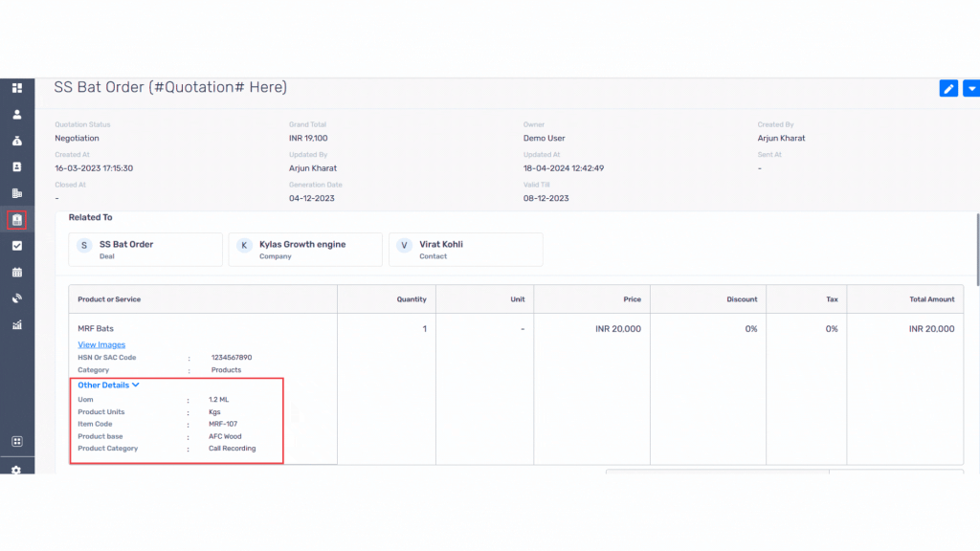Select the Calls icon in the sidebar
Screen dimensions: 980x551
pos(16,298)
